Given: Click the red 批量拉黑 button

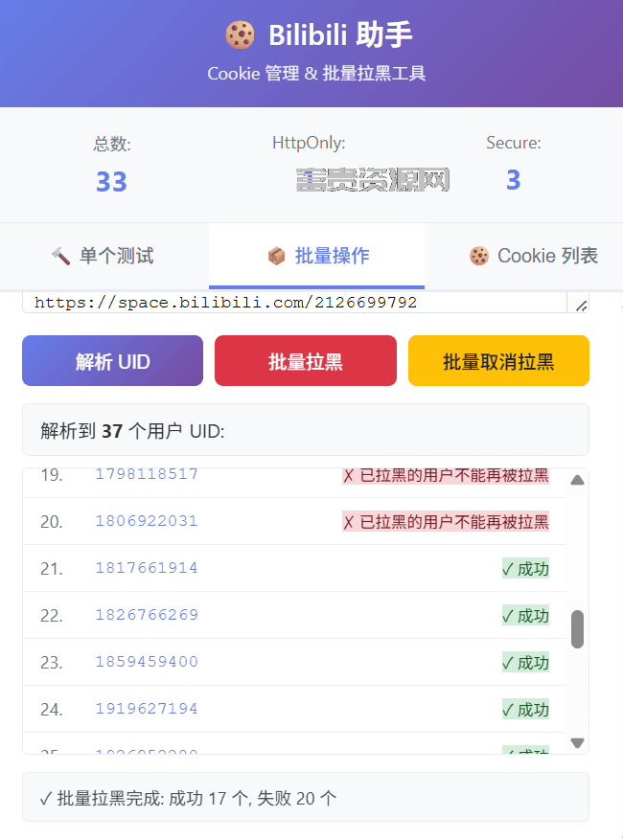Looking at the screenshot, I should 306,361.
